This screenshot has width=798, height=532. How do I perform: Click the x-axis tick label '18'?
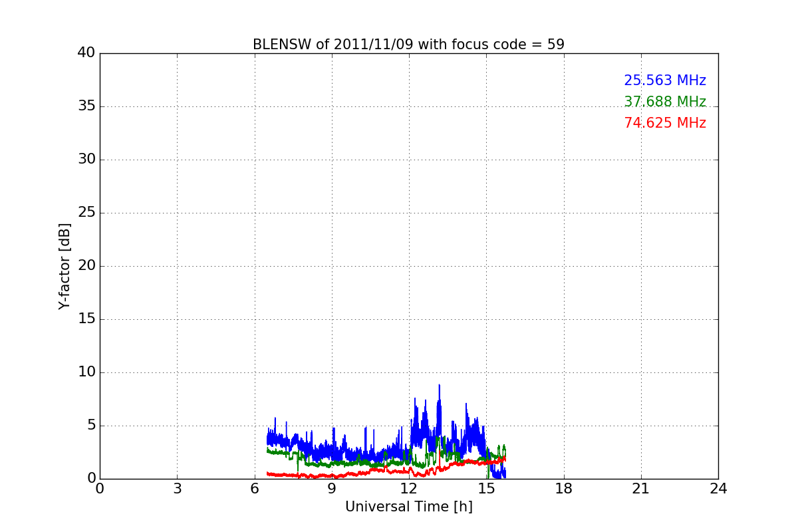tap(564, 489)
